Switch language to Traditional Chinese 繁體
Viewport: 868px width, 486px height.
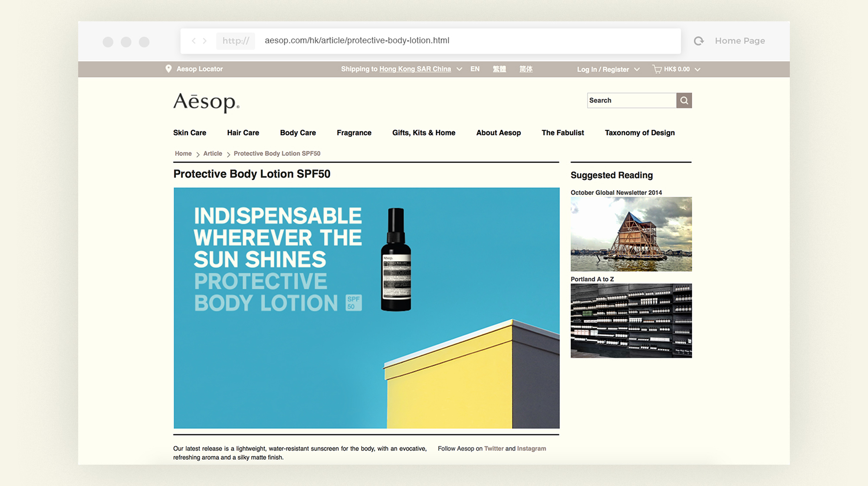pos(499,69)
